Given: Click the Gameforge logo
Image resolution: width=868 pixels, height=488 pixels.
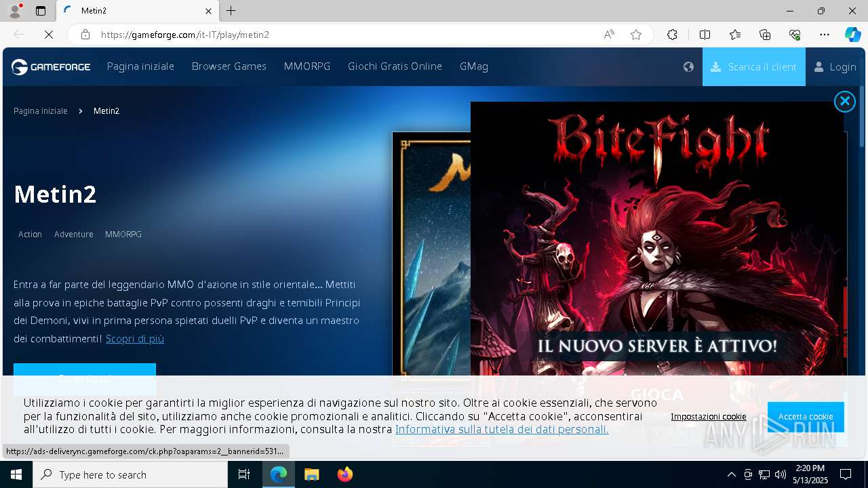Looking at the screenshot, I should [51, 66].
